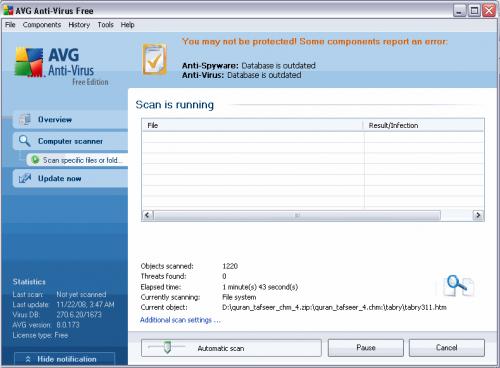Click the Overview panel icon

[25, 120]
